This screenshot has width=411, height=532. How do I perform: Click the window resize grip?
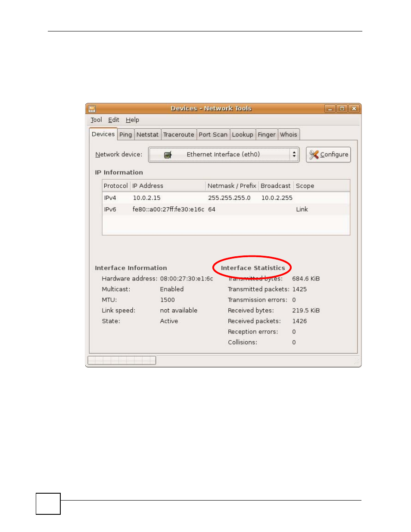(x=357, y=362)
